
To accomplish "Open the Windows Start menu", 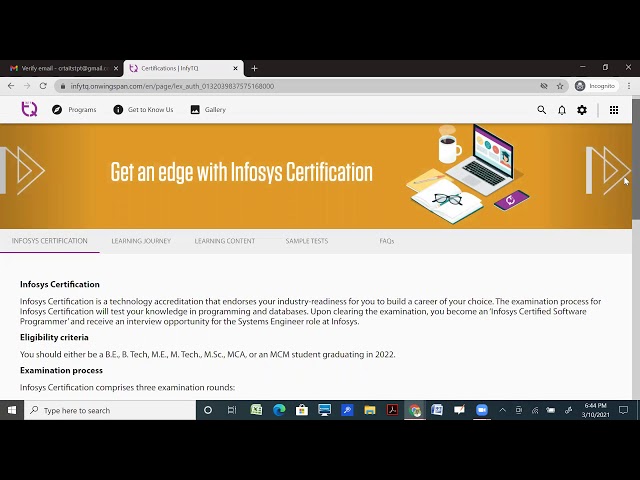I will coord(11,410).
